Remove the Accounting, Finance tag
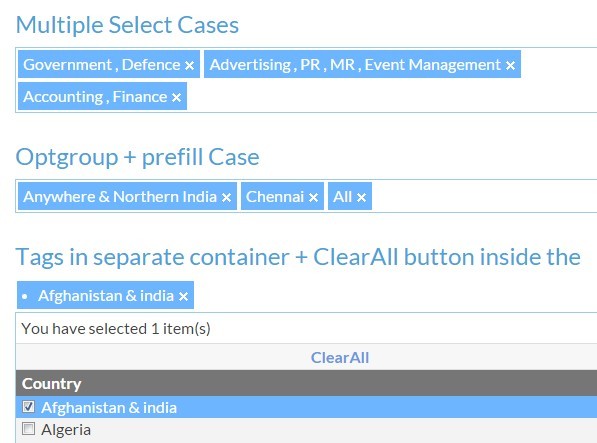 (176, 98)
